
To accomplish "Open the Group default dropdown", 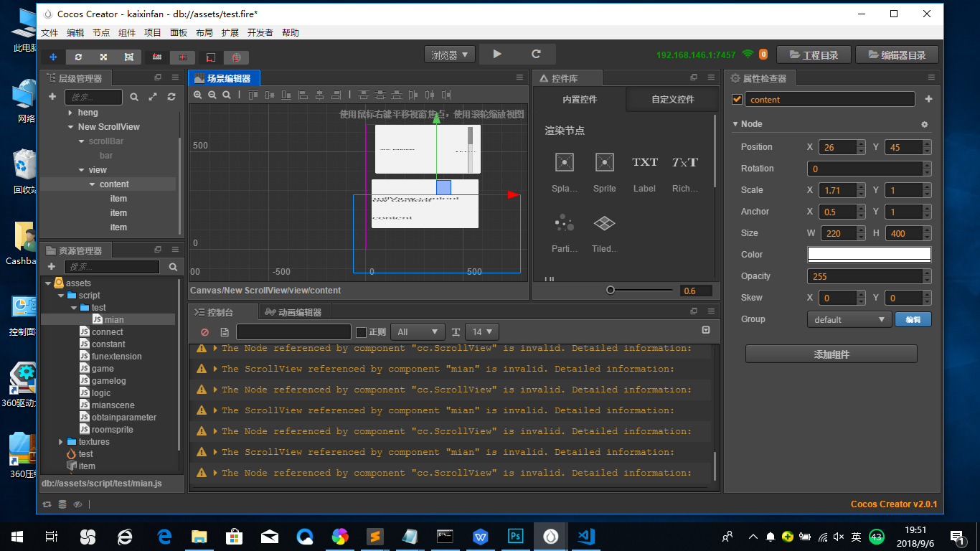I will click(x=849, y=319).
